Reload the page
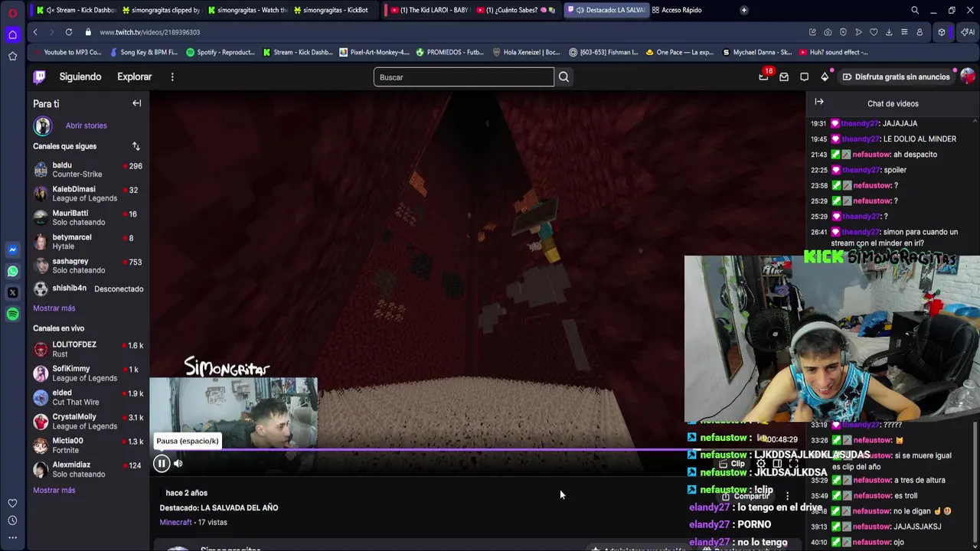This screenshot has width=980, height=551. pos(69,32)
